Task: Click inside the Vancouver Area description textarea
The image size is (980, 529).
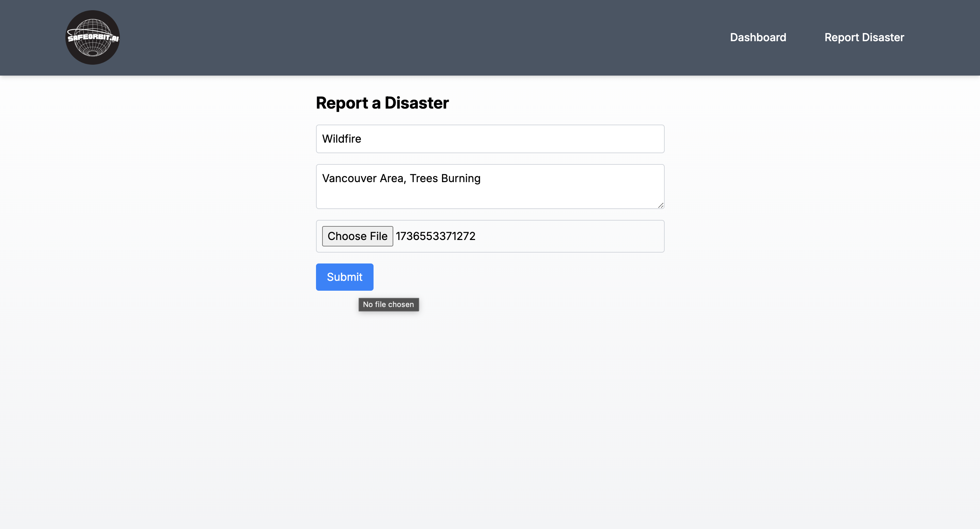Action: (x=490, y=186)
